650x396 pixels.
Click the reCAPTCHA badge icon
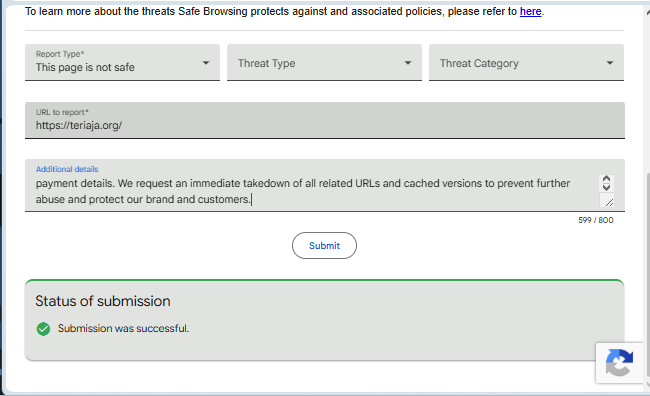point(619,363)
